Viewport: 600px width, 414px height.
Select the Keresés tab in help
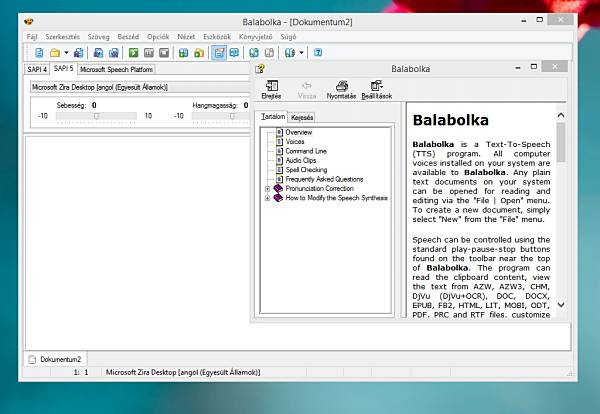pyautogui.click(x=302, y=117)
